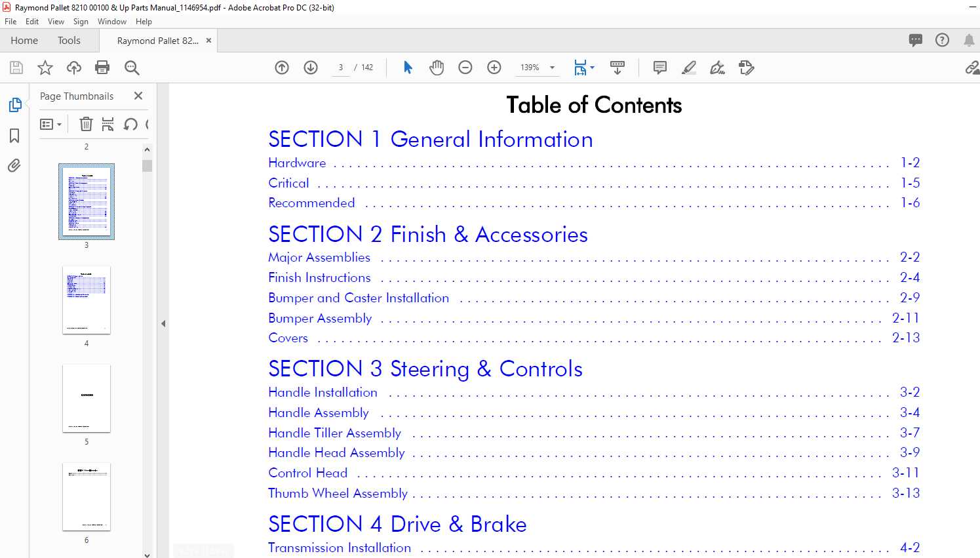Close the Raymond Pallet document tab
The image size is (980, 558).
[x=208, y=41]
